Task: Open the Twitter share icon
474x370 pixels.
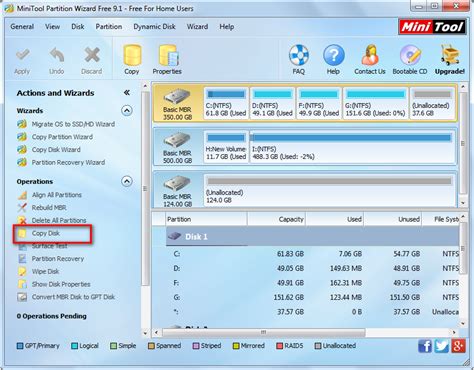Action: [441, 346]
